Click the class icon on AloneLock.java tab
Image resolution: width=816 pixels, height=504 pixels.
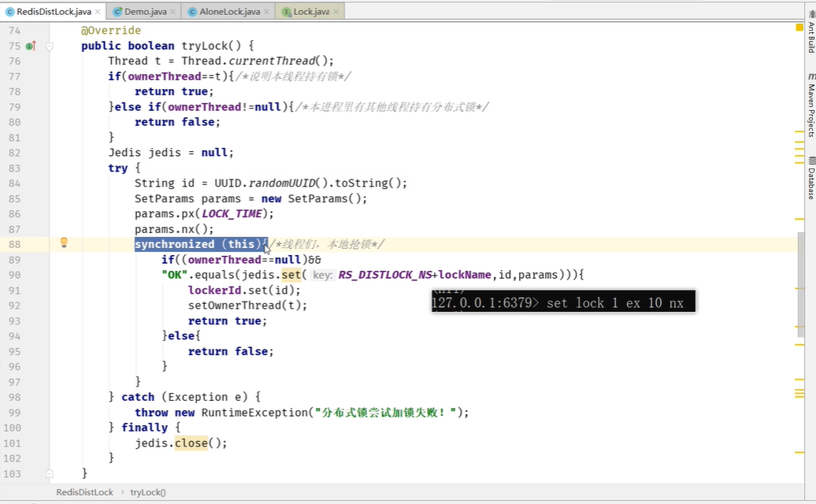[x=192, y=12]
